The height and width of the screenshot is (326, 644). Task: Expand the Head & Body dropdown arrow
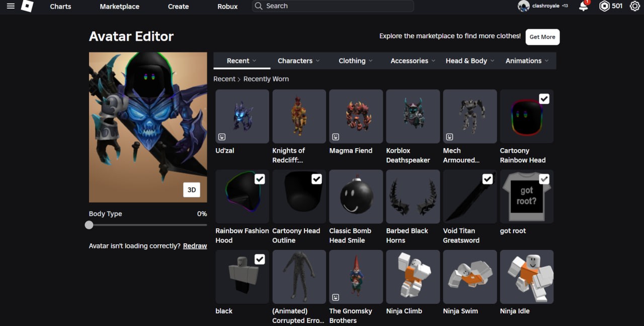492,61
